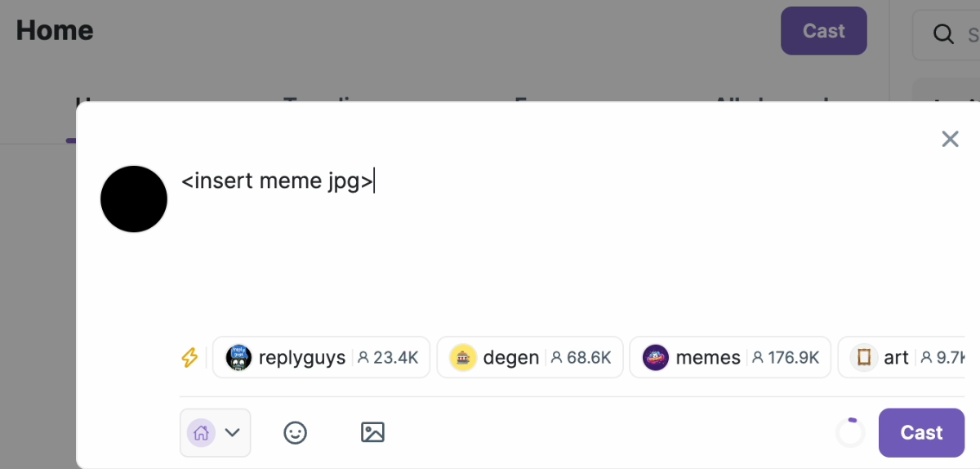This screenshot has width=980, height=469.
Task: Attach an image using the picture icon
Action: 372,432
